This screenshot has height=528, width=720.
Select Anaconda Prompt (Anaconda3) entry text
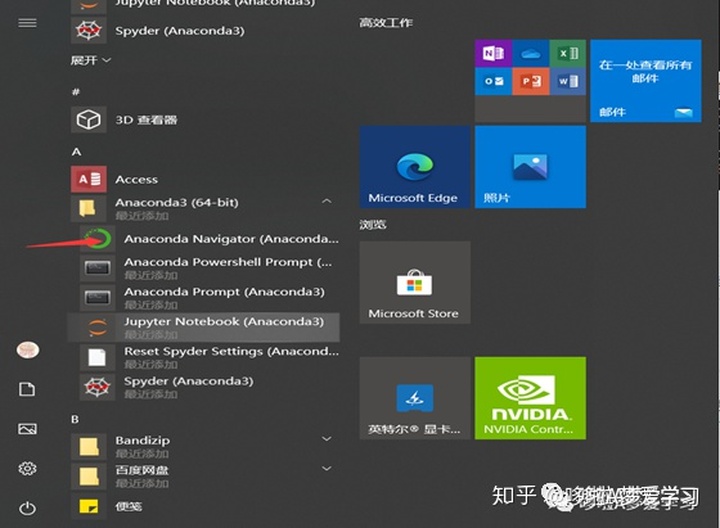pyautogui.click(x=224, y=292)
